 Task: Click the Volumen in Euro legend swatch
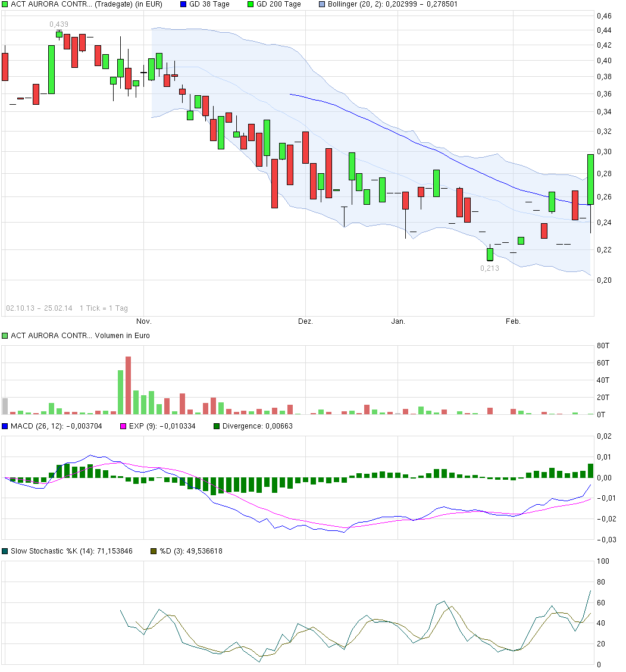[5, 336]
